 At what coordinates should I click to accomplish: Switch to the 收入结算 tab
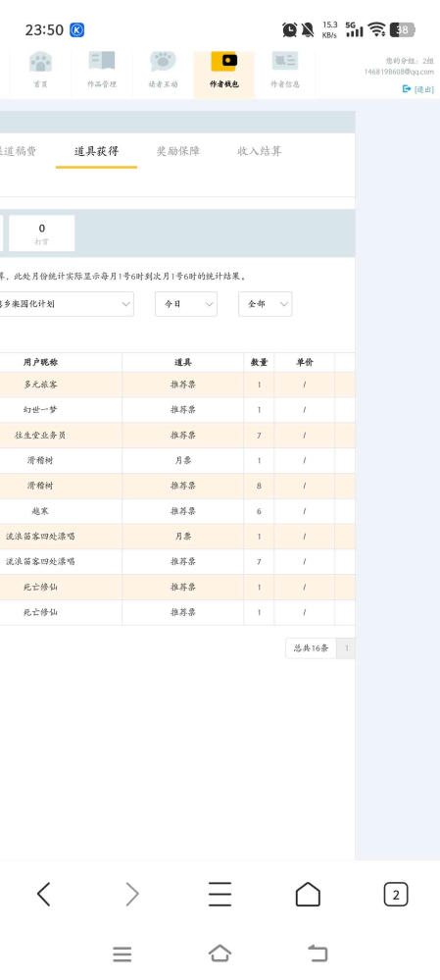[x=260, y=151]
